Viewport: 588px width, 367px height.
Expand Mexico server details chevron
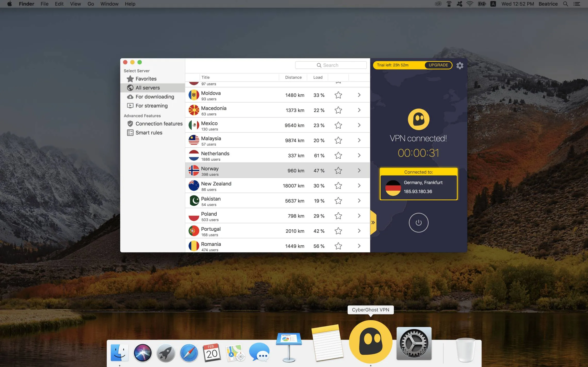pyautogui.click(x=359, y=125)
